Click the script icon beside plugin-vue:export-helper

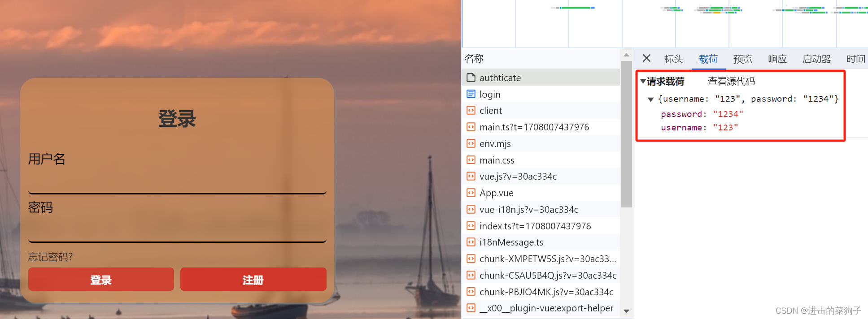click(x=471, y=308)
